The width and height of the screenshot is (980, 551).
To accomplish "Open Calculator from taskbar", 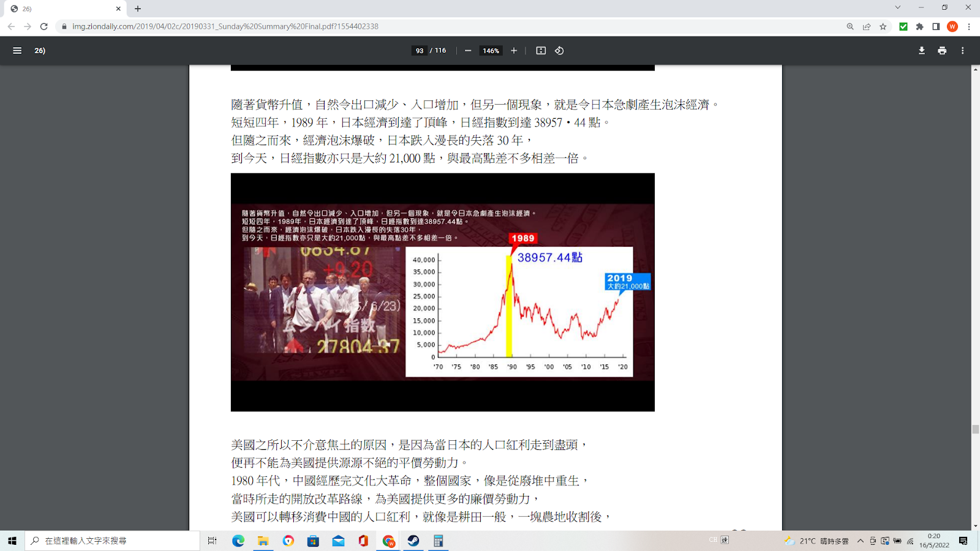I will 439,541.
